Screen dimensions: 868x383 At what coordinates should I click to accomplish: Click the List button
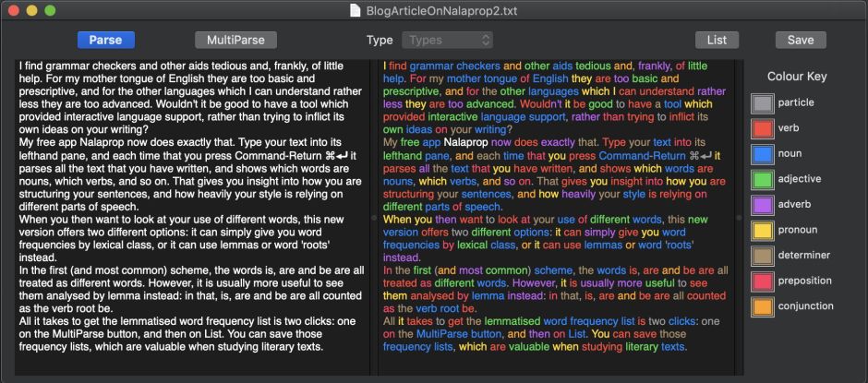(717, 40)
